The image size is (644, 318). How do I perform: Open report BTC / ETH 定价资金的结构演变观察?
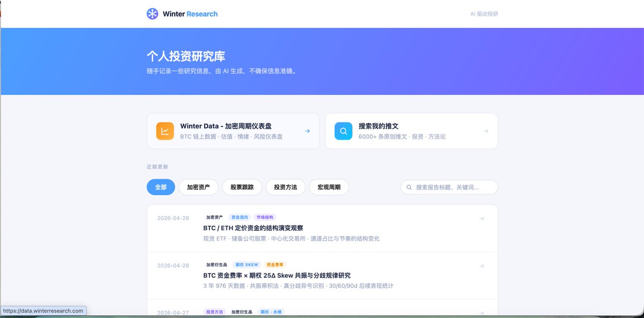[253, 228]
